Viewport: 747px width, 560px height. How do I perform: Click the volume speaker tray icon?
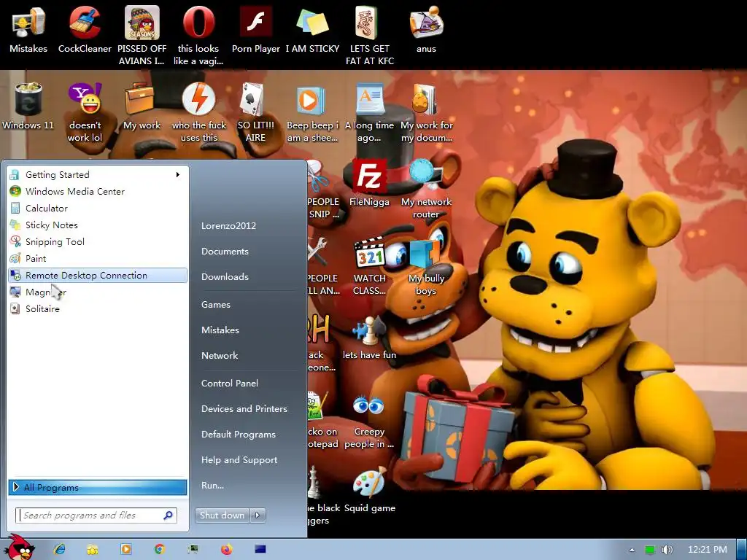click(667, 550)
